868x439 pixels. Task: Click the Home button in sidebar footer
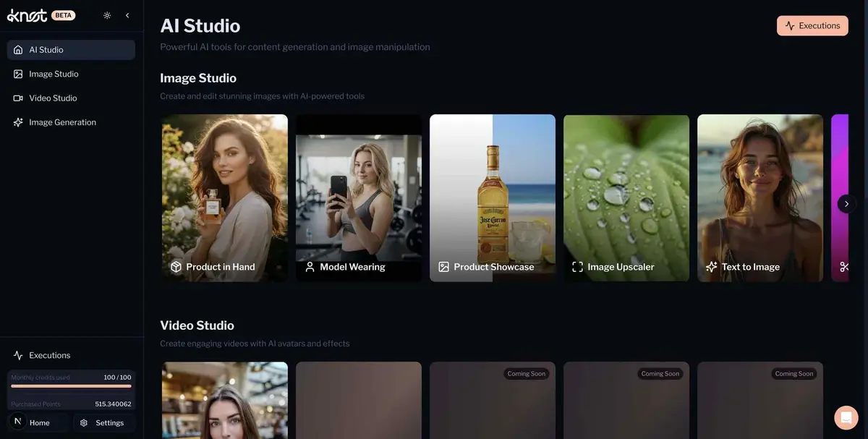coord(39,422)
